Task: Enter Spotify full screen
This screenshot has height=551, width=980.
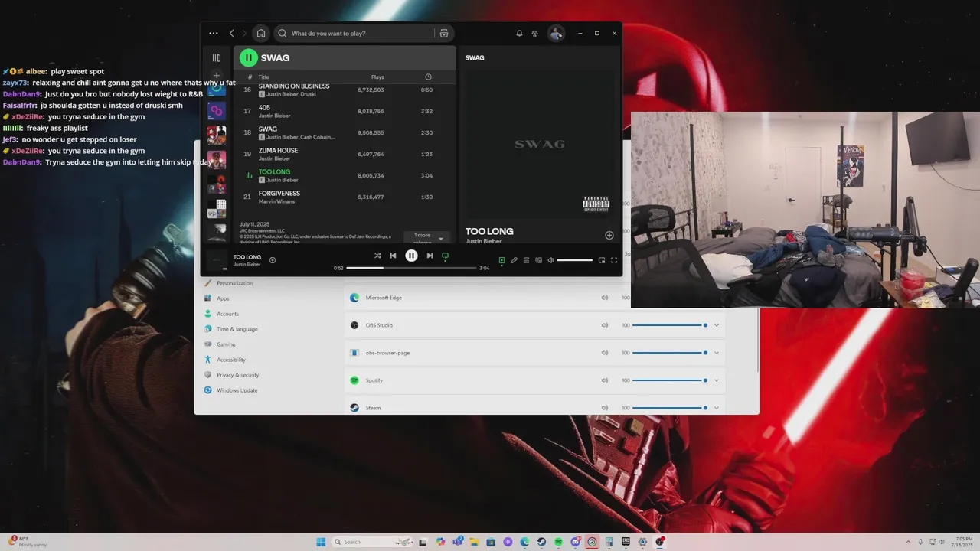Action: (x=614, y=260)
